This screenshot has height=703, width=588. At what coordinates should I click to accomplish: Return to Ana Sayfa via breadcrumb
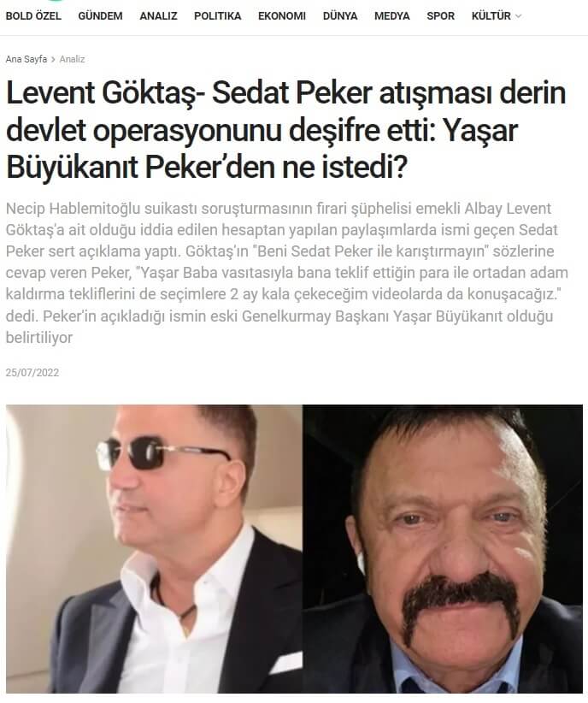click(x=26, y=59)
